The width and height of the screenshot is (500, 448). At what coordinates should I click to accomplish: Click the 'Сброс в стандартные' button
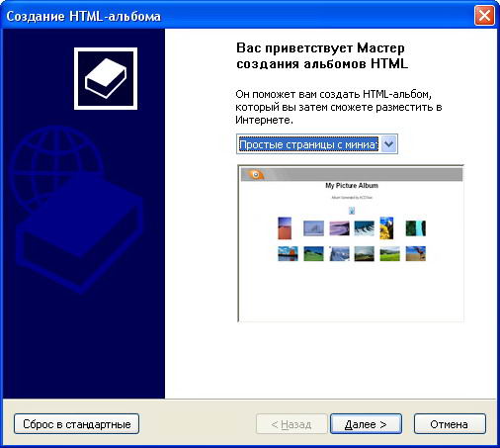point(76,424)
